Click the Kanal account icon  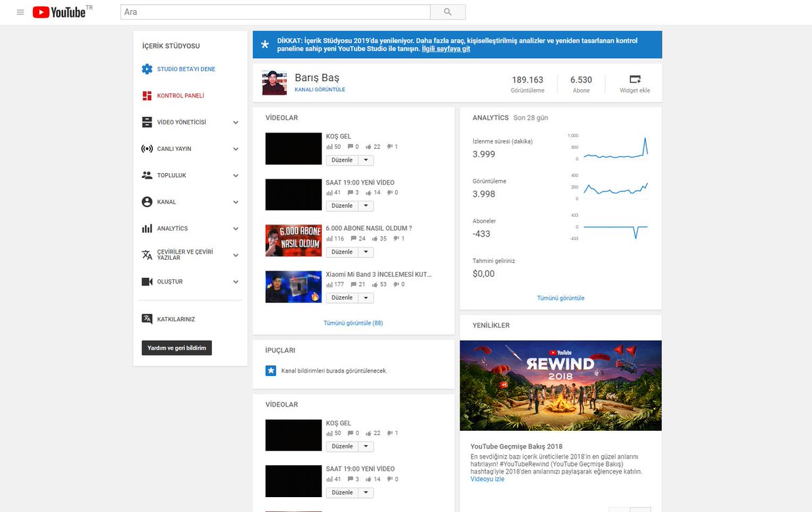[147, 202]
